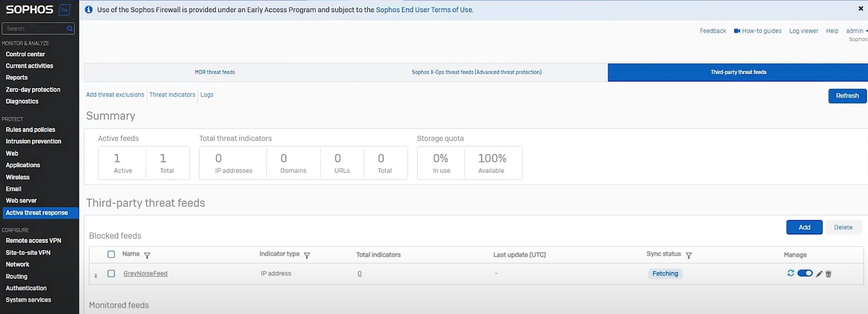Disable the GreyNoiseFeed toggle switch
This screenshot has height=314, width=868.
click(805, 273)
